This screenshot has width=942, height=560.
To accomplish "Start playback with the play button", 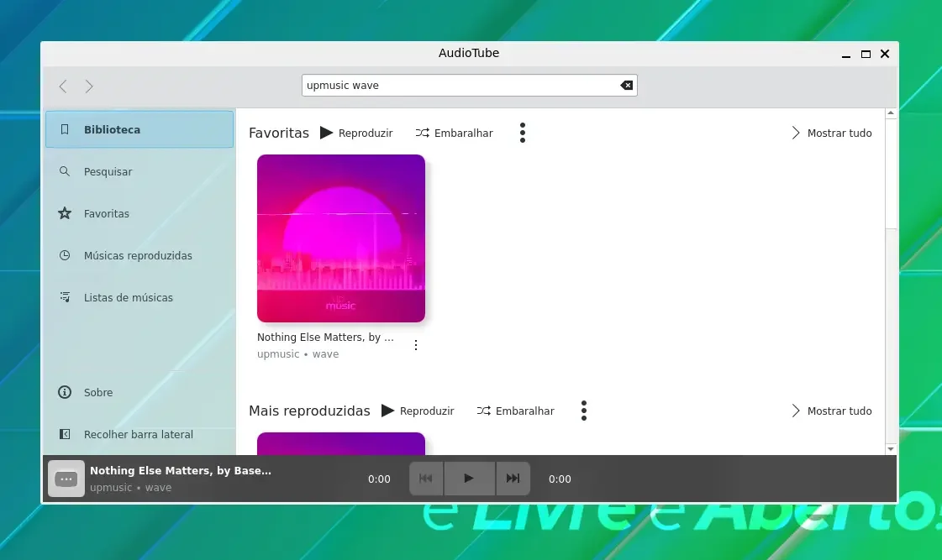I will coord(469,479).
